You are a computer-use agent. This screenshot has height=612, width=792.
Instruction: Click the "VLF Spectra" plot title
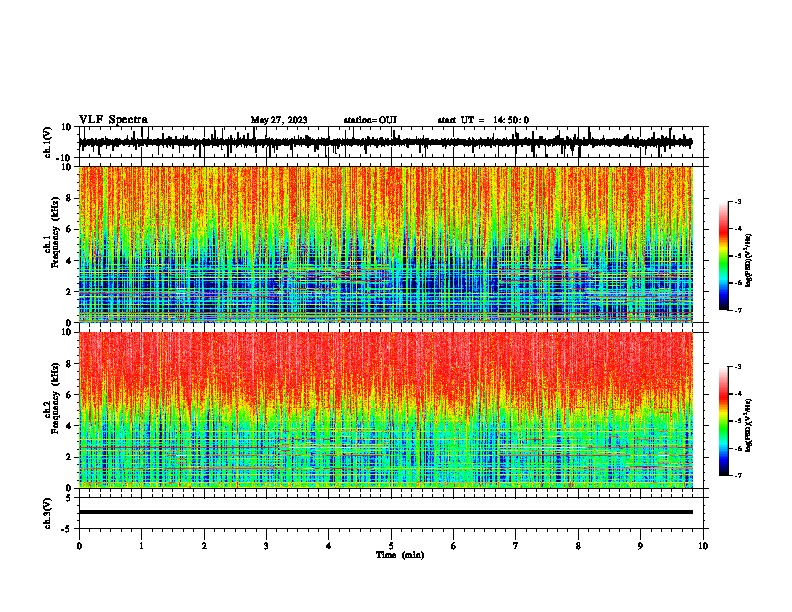point(113,120)
